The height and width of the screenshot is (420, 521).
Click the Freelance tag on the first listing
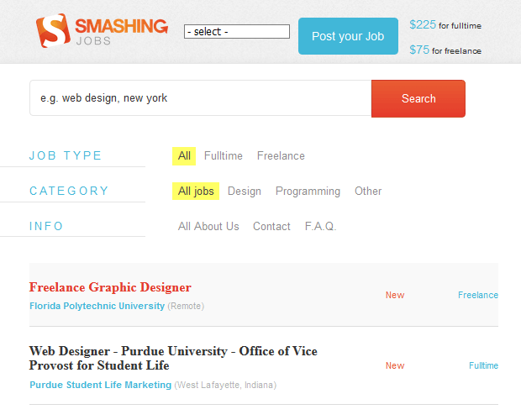pyautogui.click(x=478, y=295)
